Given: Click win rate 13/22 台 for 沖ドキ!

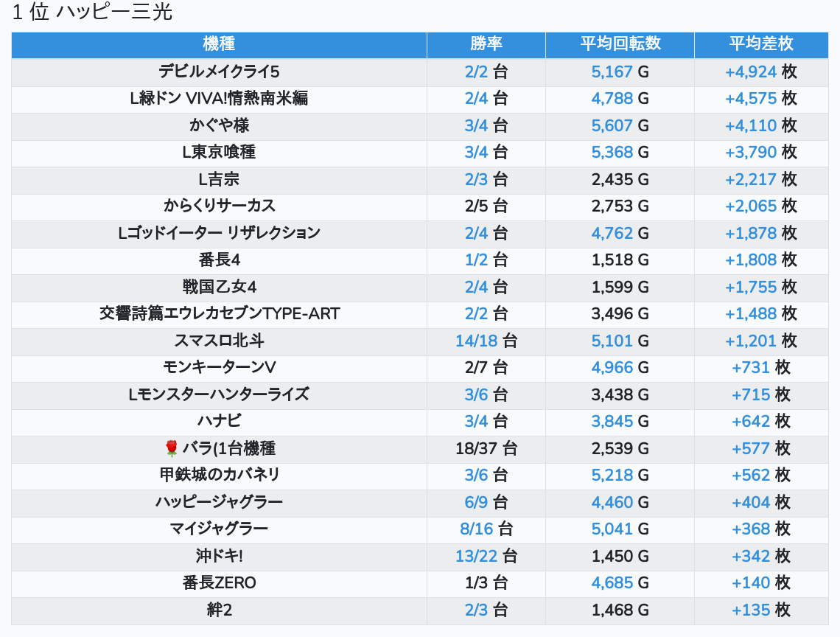Looking at the screenshot, I should point(486,556).
